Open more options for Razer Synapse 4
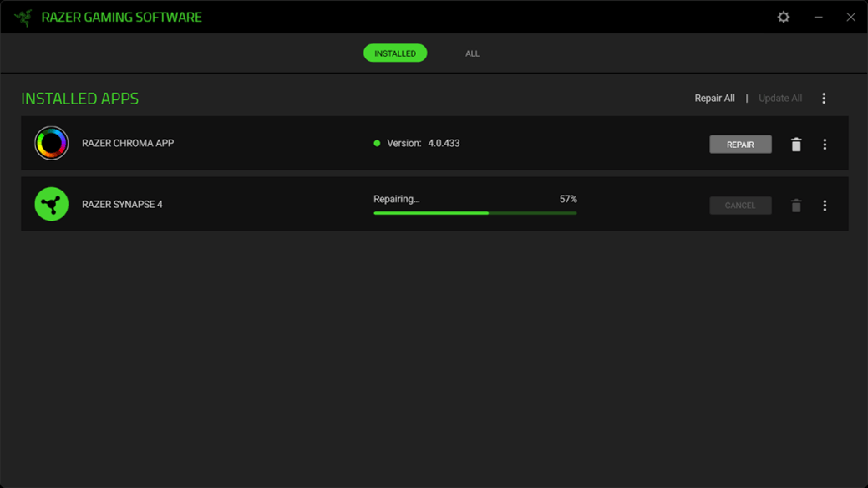Image resolution: width=868 pixels, height=488 pixels. 824,206
